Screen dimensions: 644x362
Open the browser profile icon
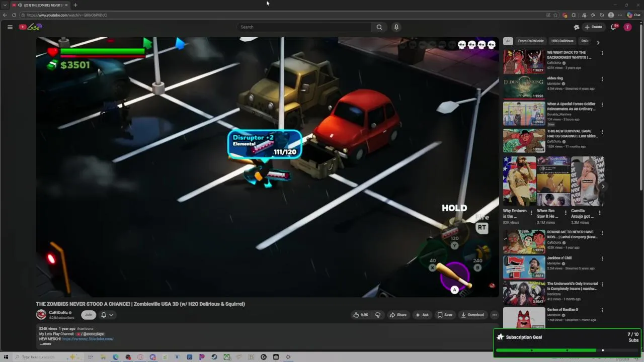point(611,15)
